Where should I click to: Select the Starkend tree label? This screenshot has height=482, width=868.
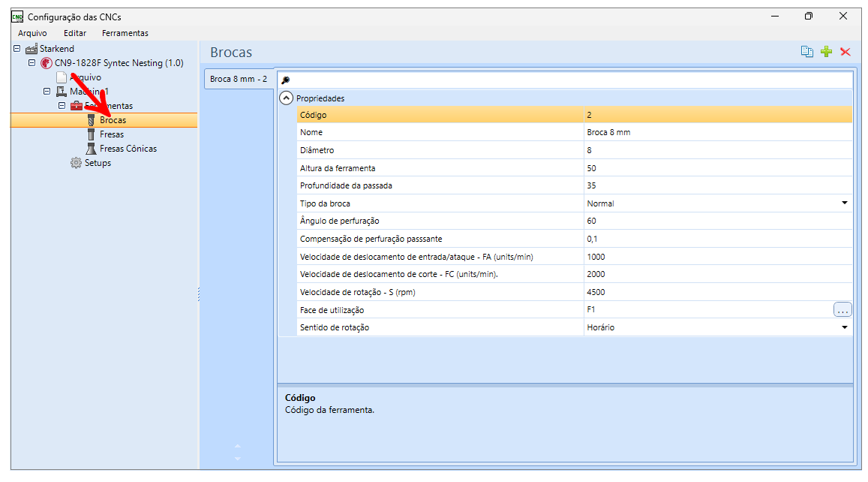click(x=56, y=49)
